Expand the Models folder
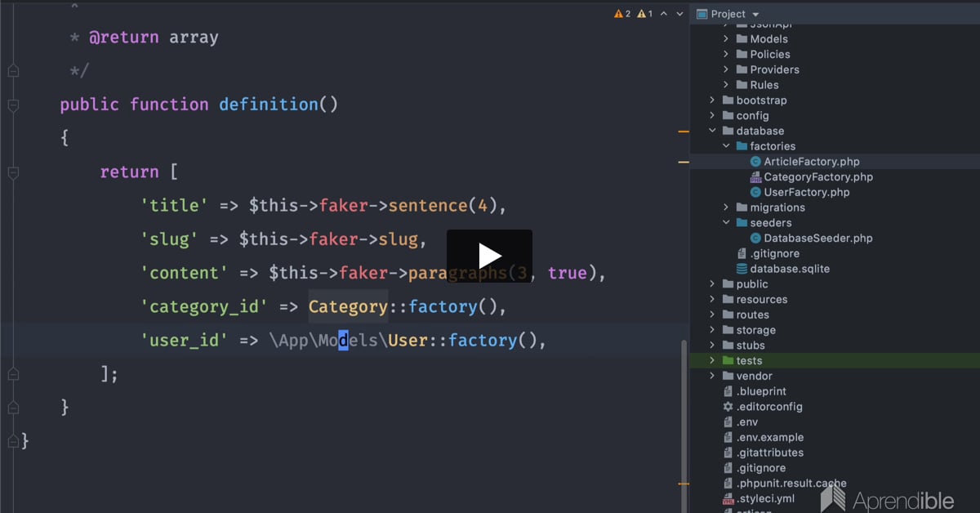 point(726,38)
